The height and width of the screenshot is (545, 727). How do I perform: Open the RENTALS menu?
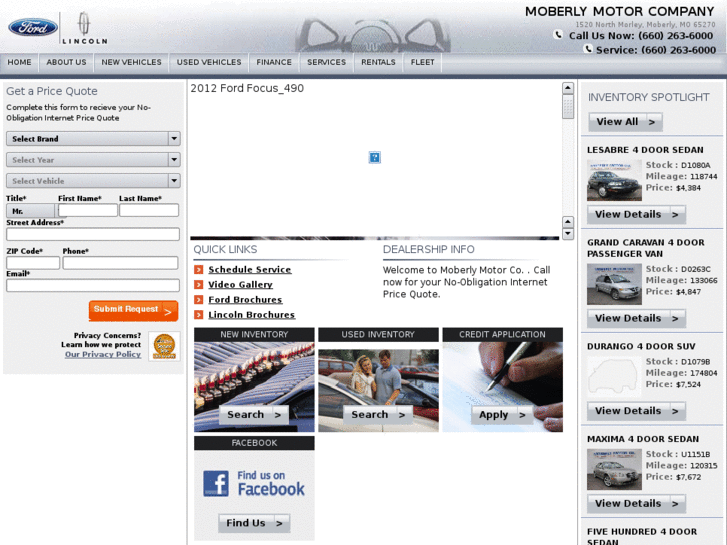coord(378,62)
